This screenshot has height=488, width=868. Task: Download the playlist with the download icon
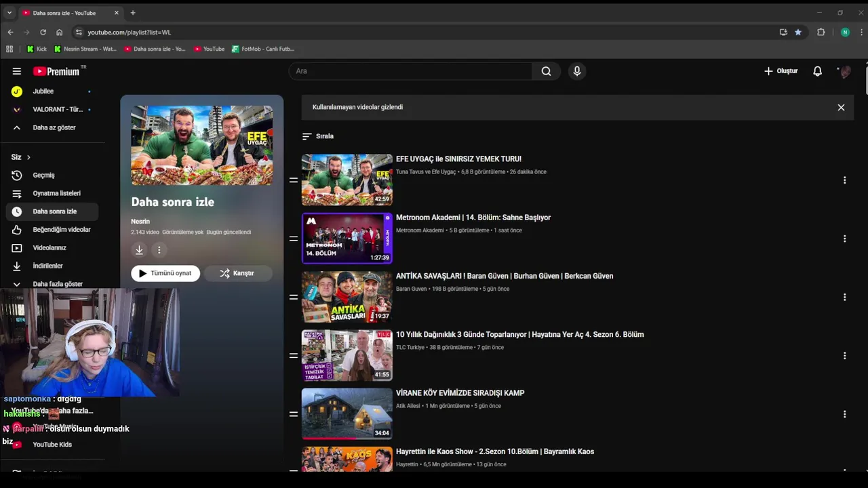click(x=139, y=250)
